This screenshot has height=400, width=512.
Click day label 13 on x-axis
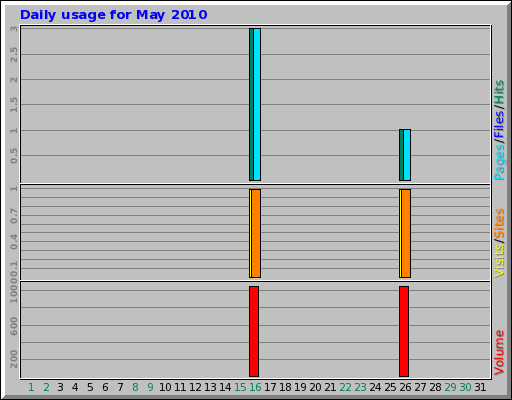tap(210, 387)
